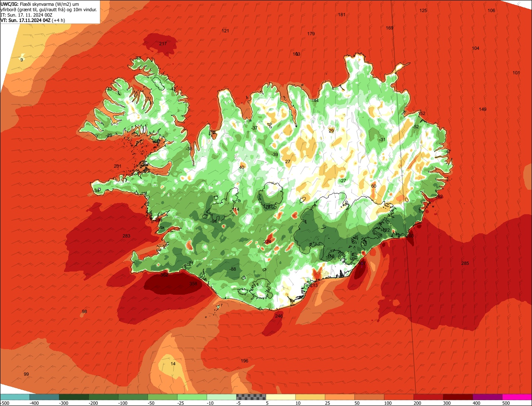Click the light teal -500 to -400 legend swatch
Image resolution: width=532 pixels, height=406 pixels.
15,397
